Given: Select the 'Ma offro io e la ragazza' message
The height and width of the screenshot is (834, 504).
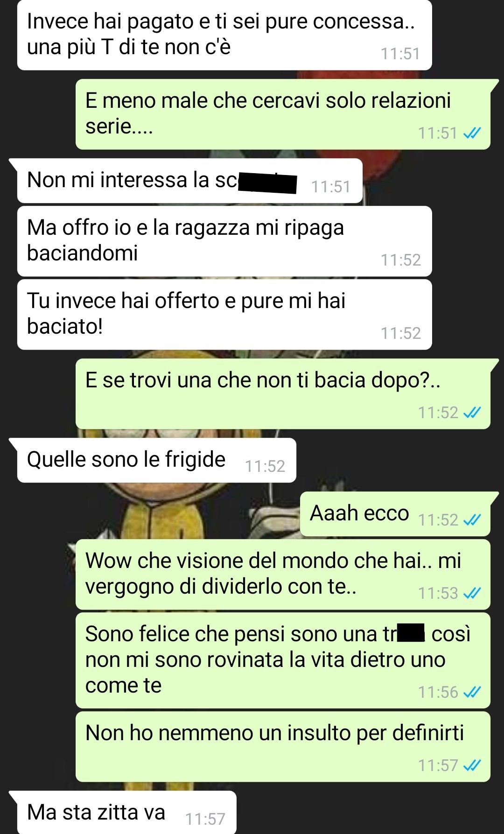Looking at the screenshot, I should 224,241.
